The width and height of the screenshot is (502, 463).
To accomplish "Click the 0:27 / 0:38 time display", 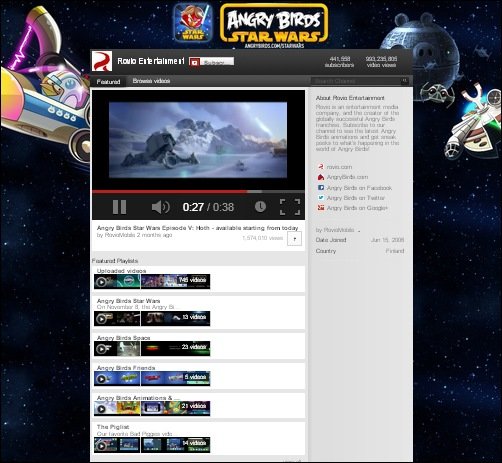I will pyautogui.click(x=208, y=207).
